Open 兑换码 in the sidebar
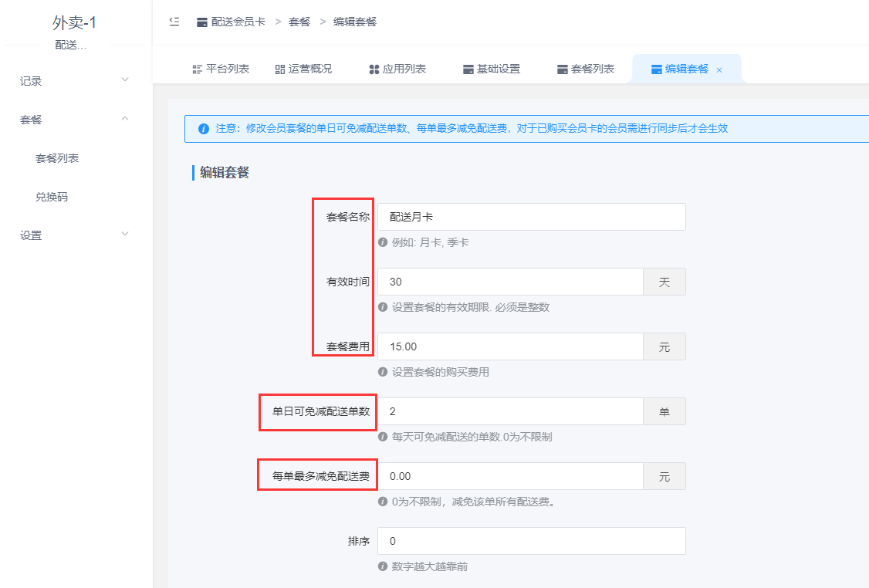869x588 pixels. coord(52,197)
